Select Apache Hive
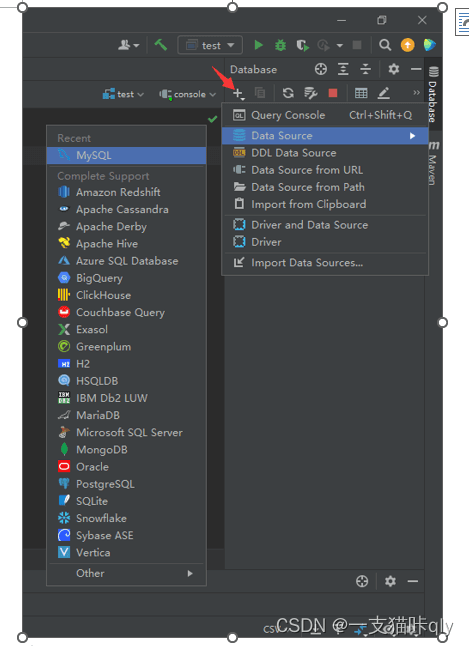 [x=127, y=244]
